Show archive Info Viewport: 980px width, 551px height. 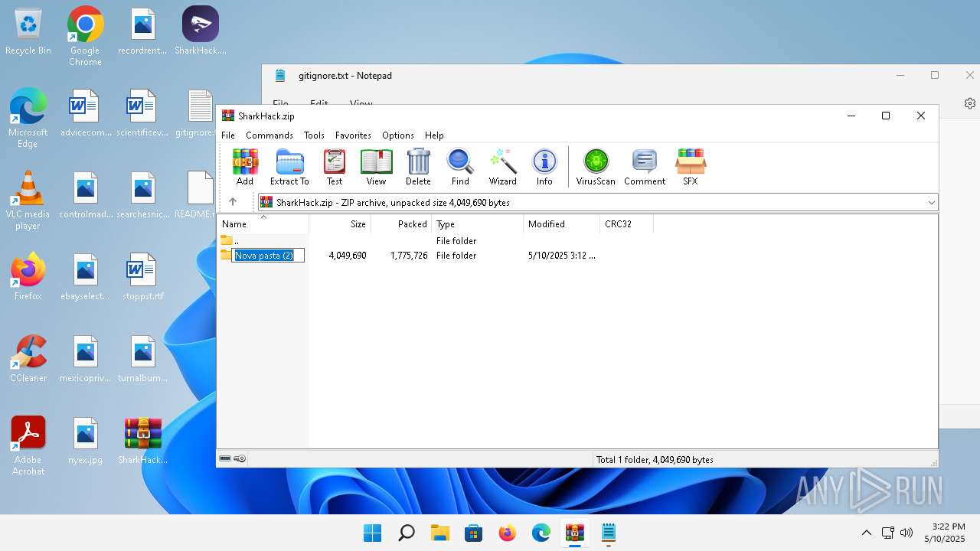click(544, 167)
